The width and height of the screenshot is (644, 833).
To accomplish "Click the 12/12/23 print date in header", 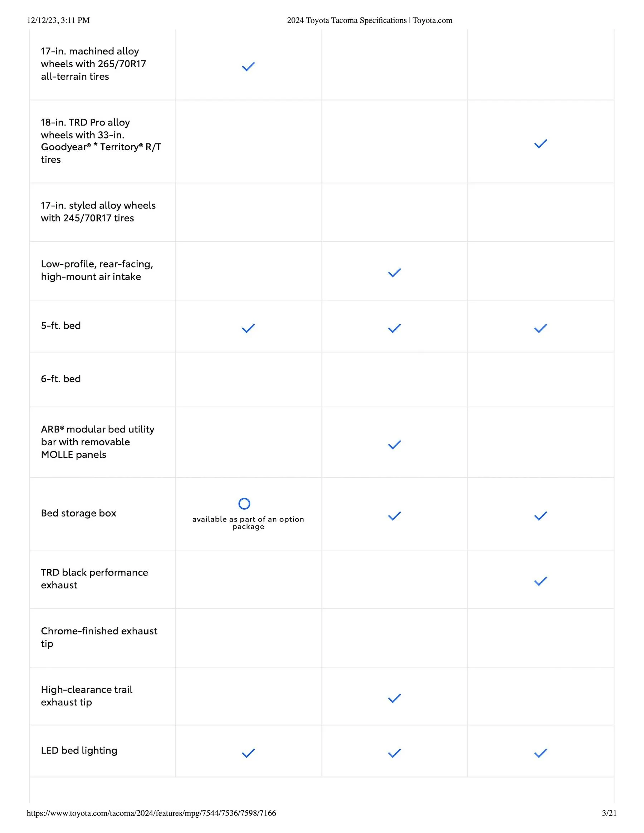I will (x=58, y=20).
